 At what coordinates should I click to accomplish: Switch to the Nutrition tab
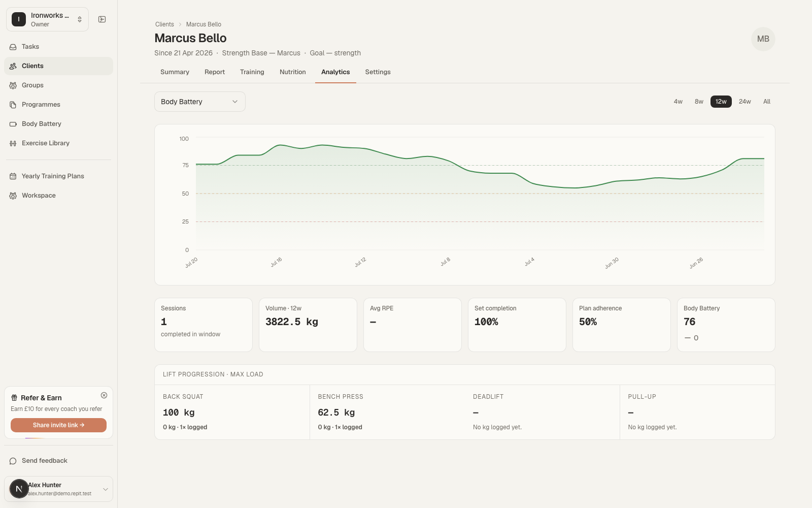293,72
